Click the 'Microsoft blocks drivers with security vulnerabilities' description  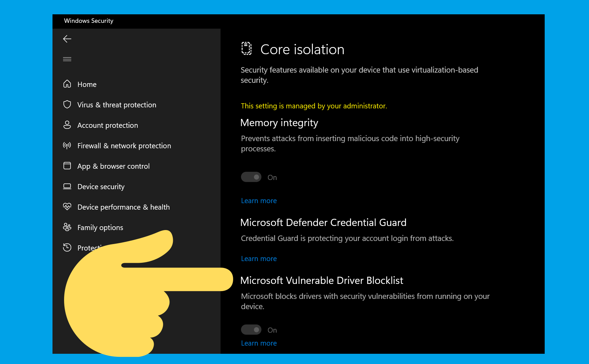tap(365, 301)
